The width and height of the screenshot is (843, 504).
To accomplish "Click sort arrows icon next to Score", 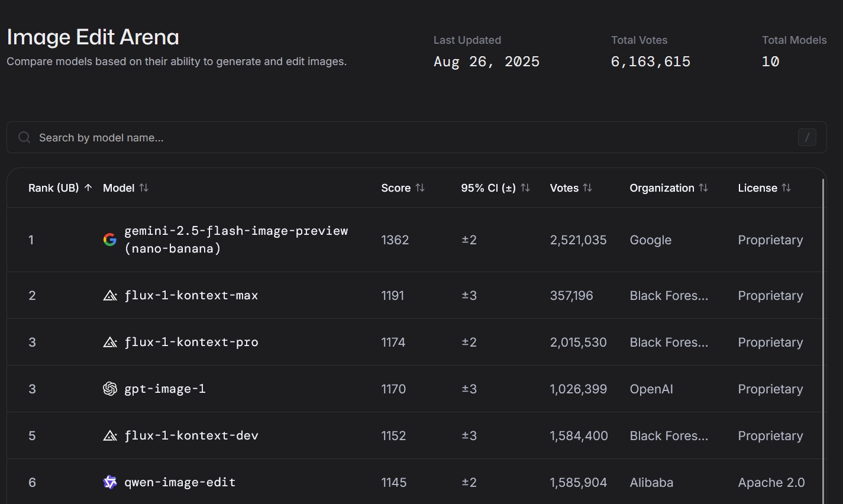I will coord(420,188).
